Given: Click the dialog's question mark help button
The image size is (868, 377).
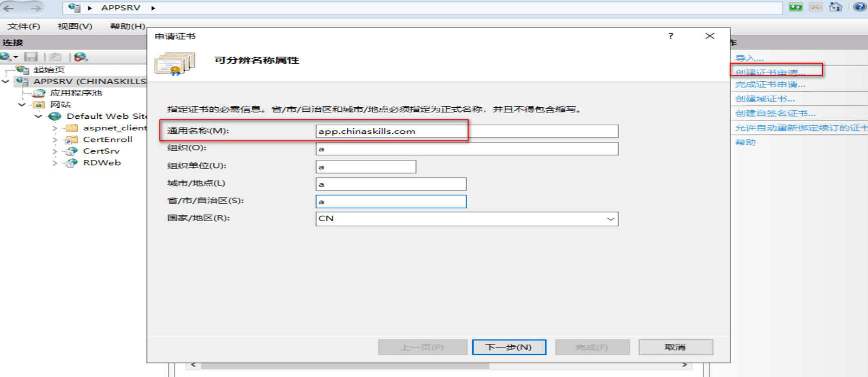Looking at the screenshot, I should pos(671,36).
